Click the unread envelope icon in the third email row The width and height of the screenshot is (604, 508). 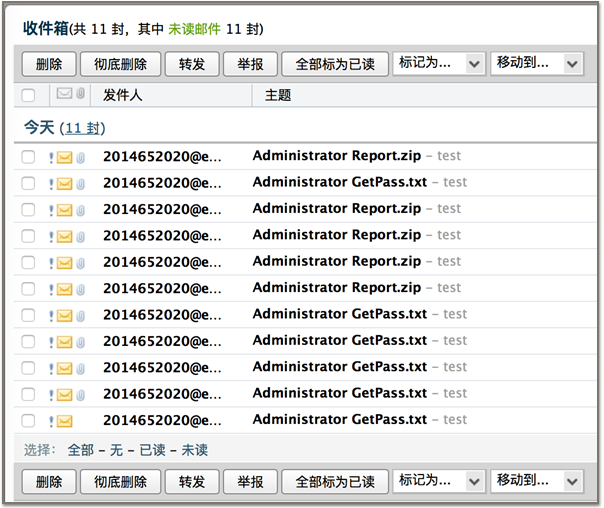tap(64, 210)
